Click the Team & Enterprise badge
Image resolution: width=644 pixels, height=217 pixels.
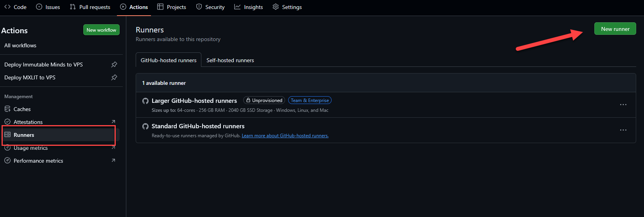coord(310,100)
